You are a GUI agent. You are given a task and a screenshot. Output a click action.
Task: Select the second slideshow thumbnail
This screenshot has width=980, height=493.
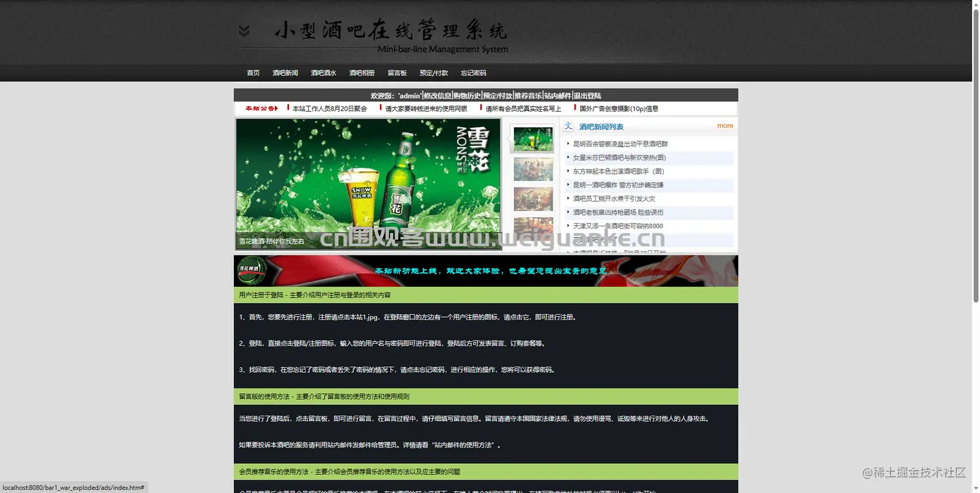coord(533,169)
